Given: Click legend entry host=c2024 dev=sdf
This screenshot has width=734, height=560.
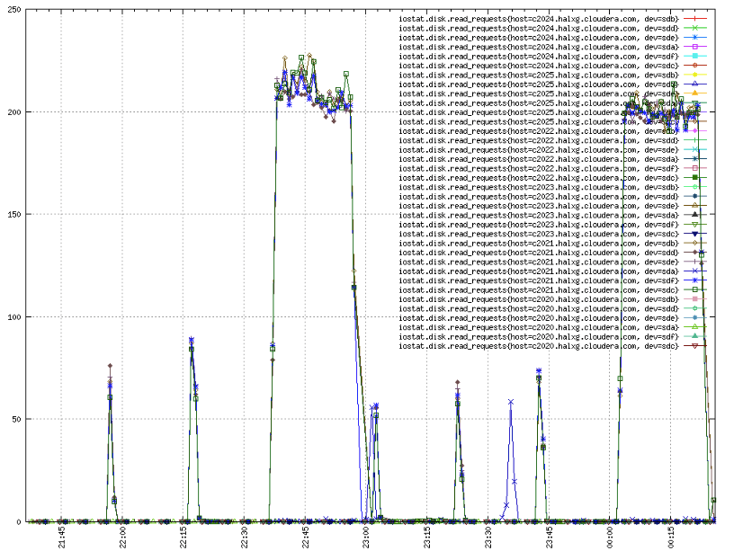Looking at the screenshot, I should pos(552,56).
